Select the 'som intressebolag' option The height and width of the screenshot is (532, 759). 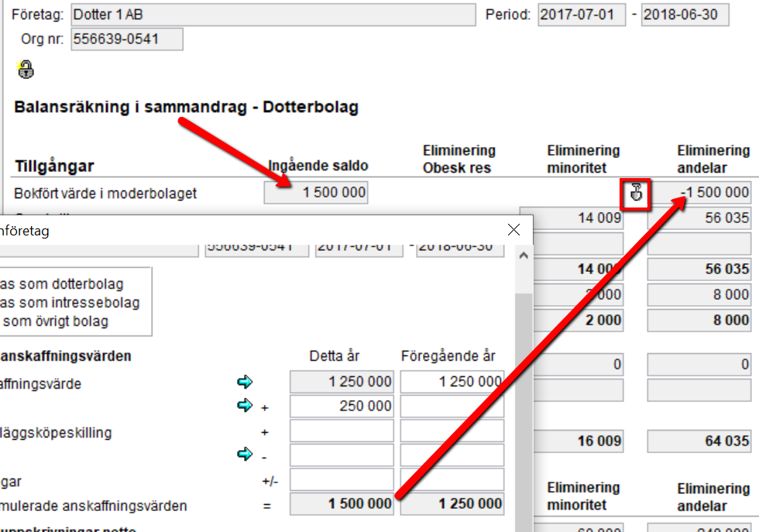point(70,303)
